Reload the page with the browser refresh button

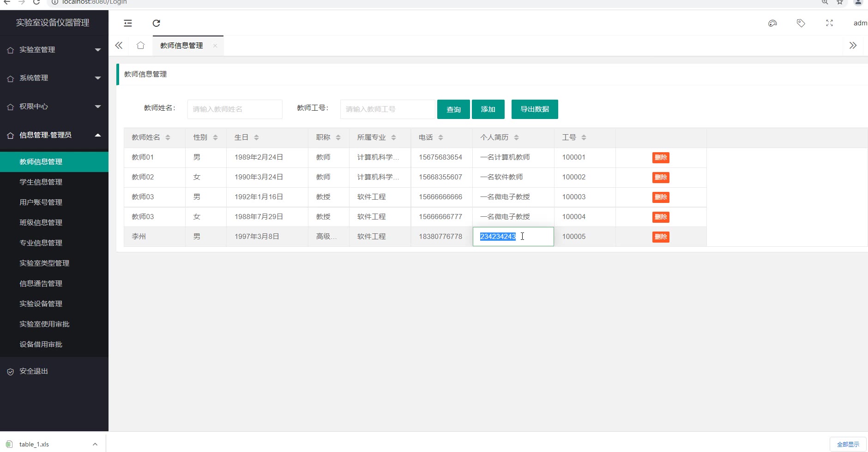point(36,2)
